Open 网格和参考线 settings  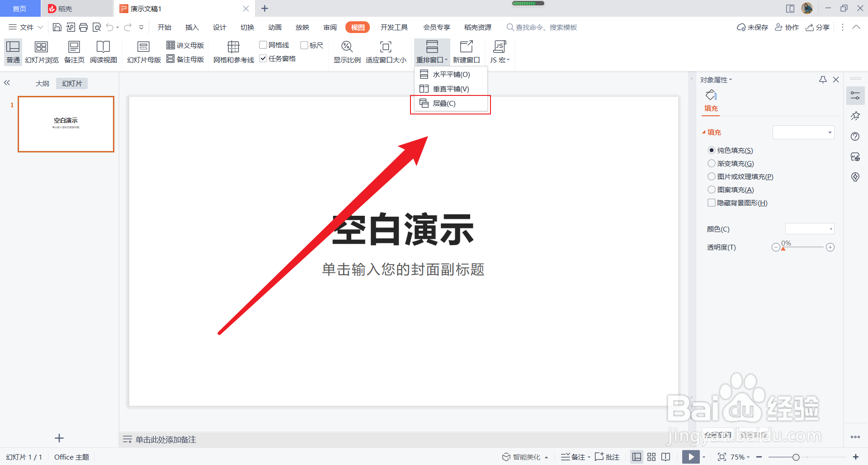233,51
